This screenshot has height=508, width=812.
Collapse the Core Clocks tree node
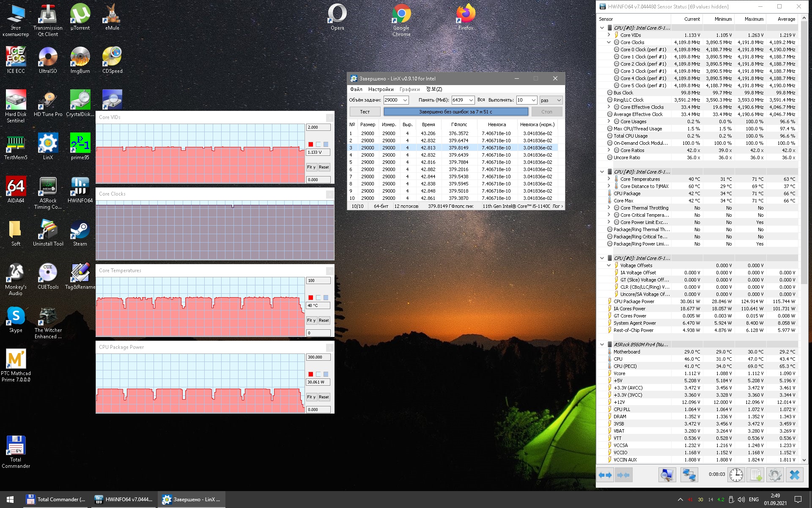[x=609, y=42]
